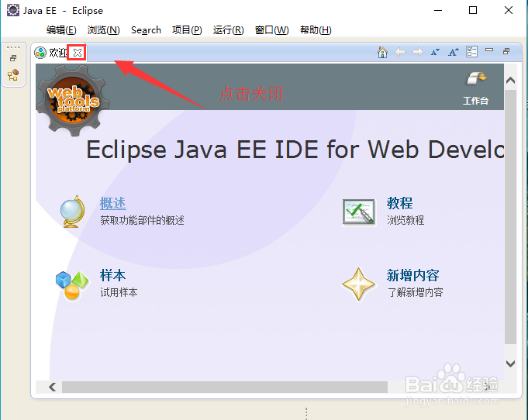528x420 pixels.
Task: Select the 欢迎 tab label
Action: tap(58, 53)
